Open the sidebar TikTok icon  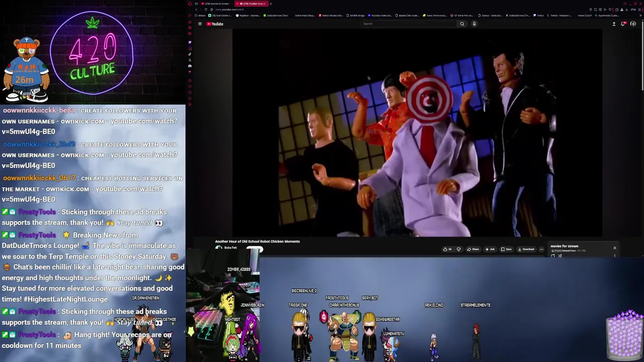(x=190, y=54)
